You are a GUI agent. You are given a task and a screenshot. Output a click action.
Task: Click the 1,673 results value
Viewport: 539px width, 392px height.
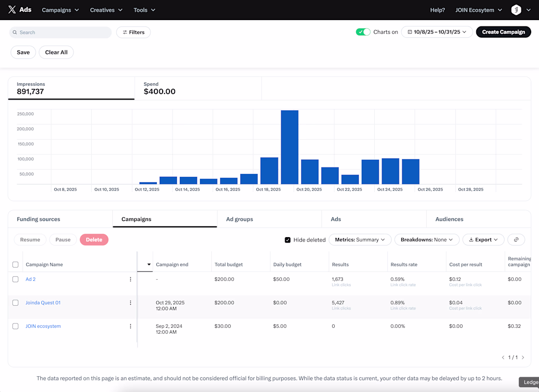(338, 279)
